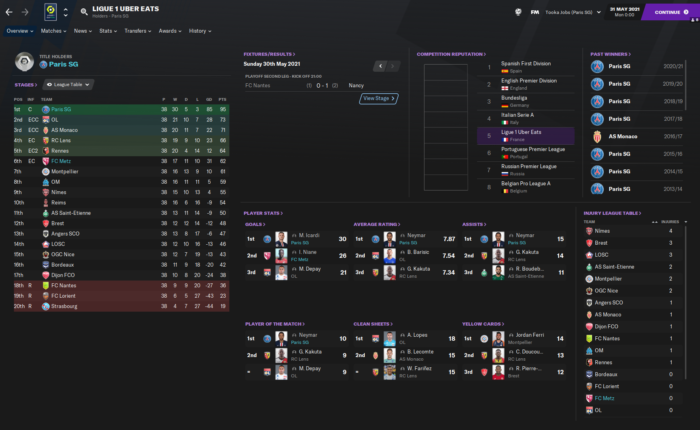Click the Montpellier crest in injury table
This screenshot has width=700, height=430.
589,279
